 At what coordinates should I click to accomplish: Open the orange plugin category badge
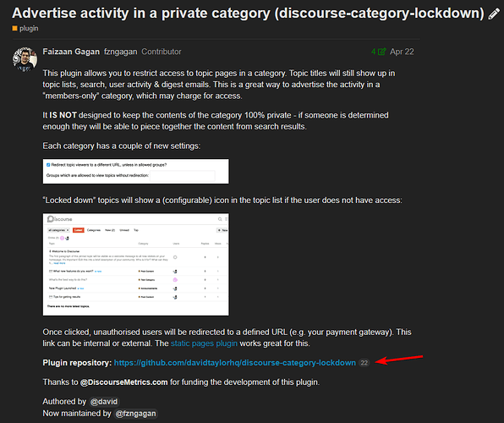coord(25,29)
